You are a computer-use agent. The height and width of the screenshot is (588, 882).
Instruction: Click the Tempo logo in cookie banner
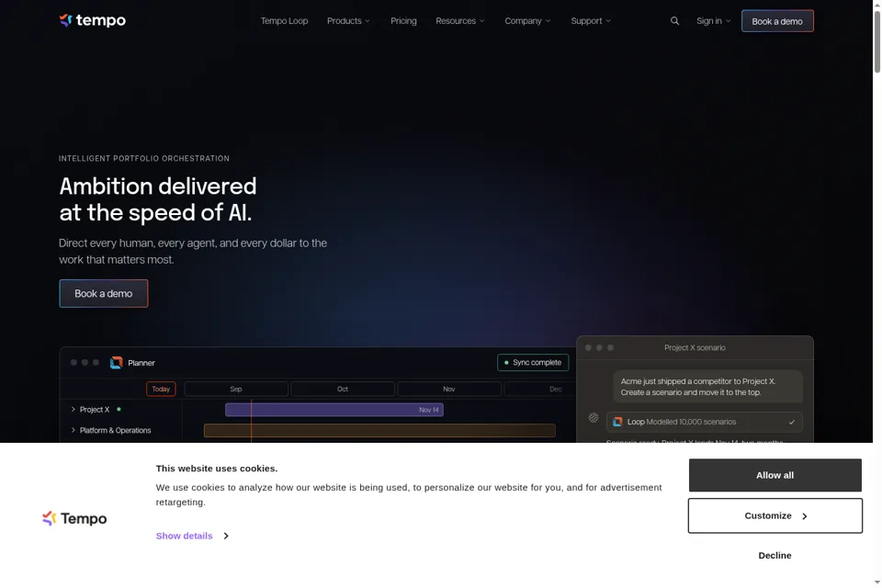74,518
